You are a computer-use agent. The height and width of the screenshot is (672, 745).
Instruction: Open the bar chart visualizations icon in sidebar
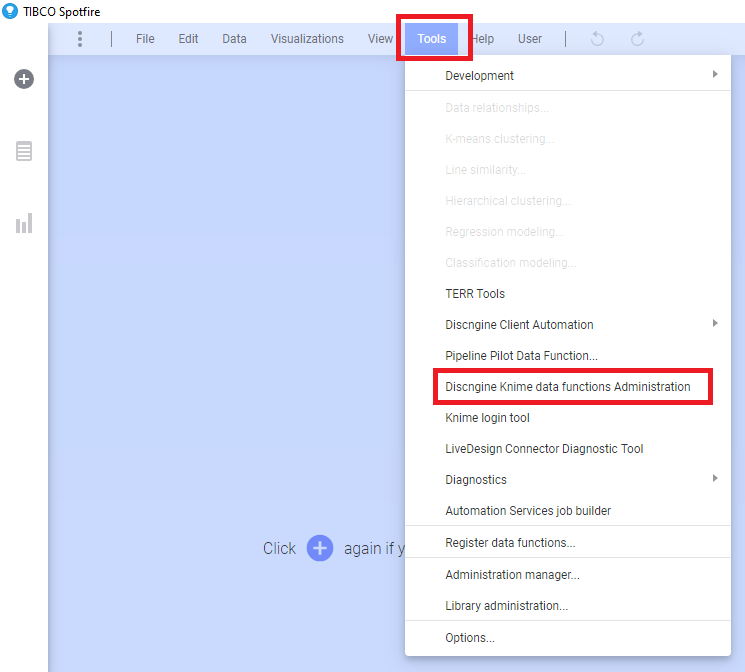tap(24, 223)
